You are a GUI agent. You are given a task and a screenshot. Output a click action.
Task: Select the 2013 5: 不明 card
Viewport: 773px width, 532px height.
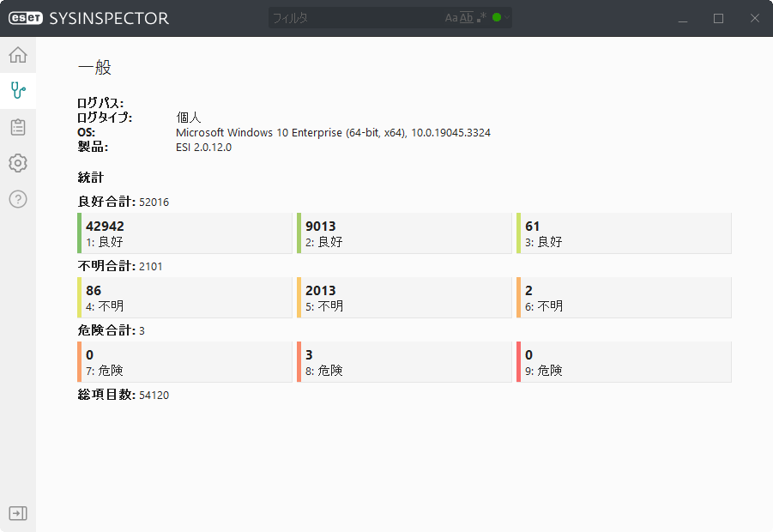coord(404,298)
